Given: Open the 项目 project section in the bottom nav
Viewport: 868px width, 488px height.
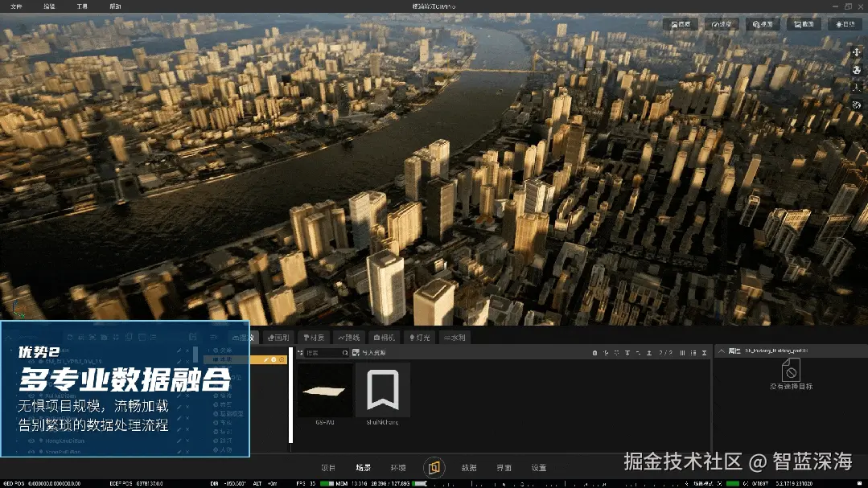Looking at the screenshot, I should click(328, 468).
